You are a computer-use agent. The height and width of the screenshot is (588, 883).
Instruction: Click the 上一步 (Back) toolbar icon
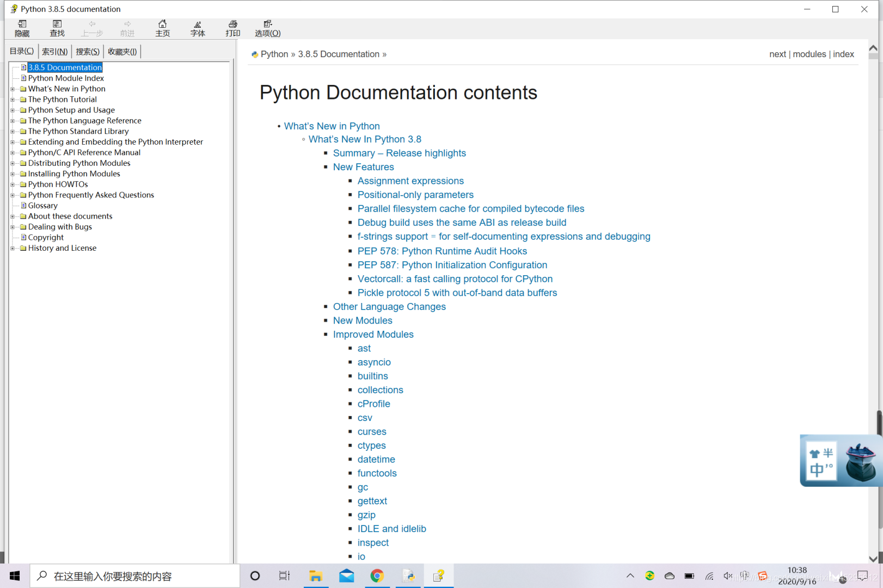pos(92,28)
